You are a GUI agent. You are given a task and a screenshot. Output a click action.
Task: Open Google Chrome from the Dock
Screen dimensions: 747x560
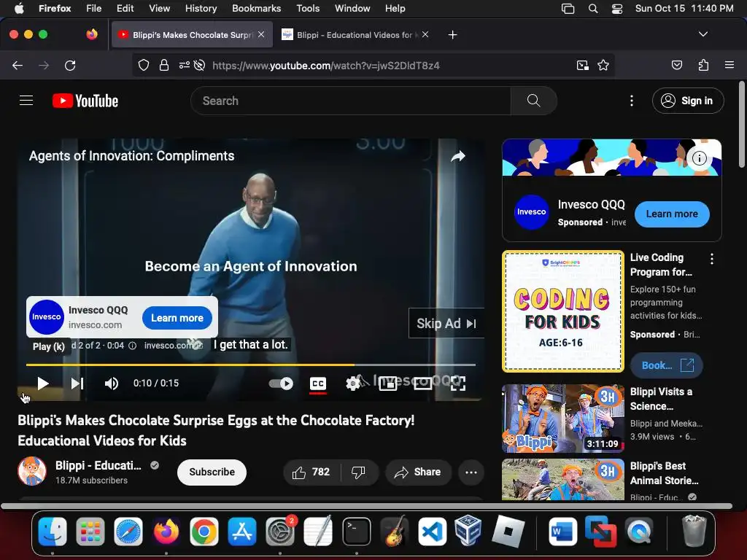tap(204, 531)
